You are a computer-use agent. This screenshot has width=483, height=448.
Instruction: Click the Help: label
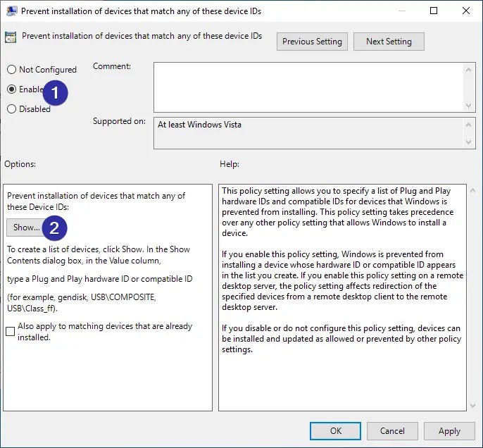click(x=230, y=164)
